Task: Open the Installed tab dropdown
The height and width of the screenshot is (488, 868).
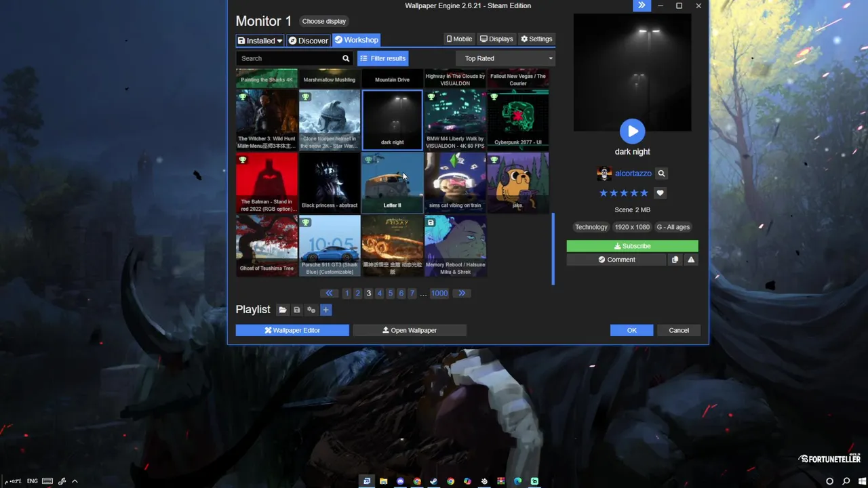Action: pos(260,41)
